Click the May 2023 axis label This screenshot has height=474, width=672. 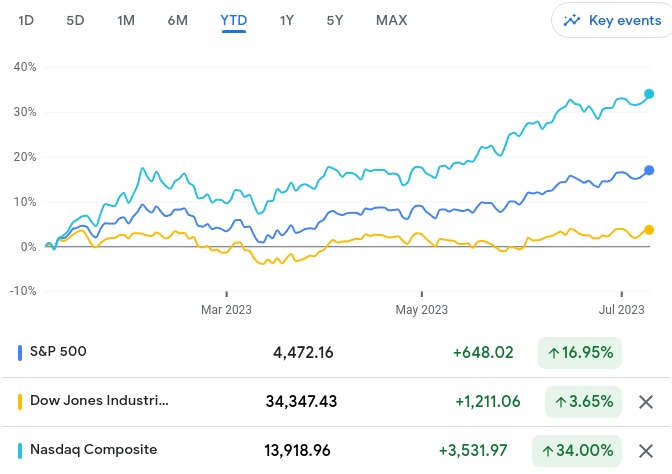tap(422, 309)
